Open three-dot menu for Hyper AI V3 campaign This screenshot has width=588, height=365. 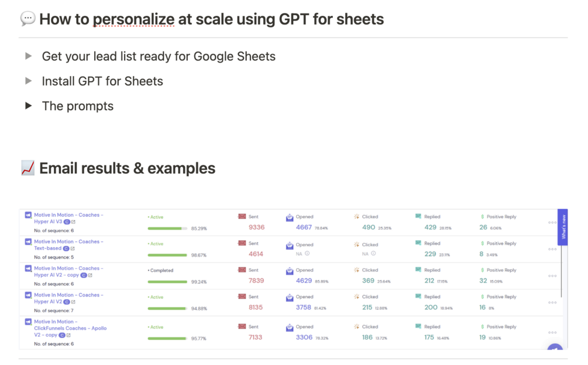pos(552,223)
